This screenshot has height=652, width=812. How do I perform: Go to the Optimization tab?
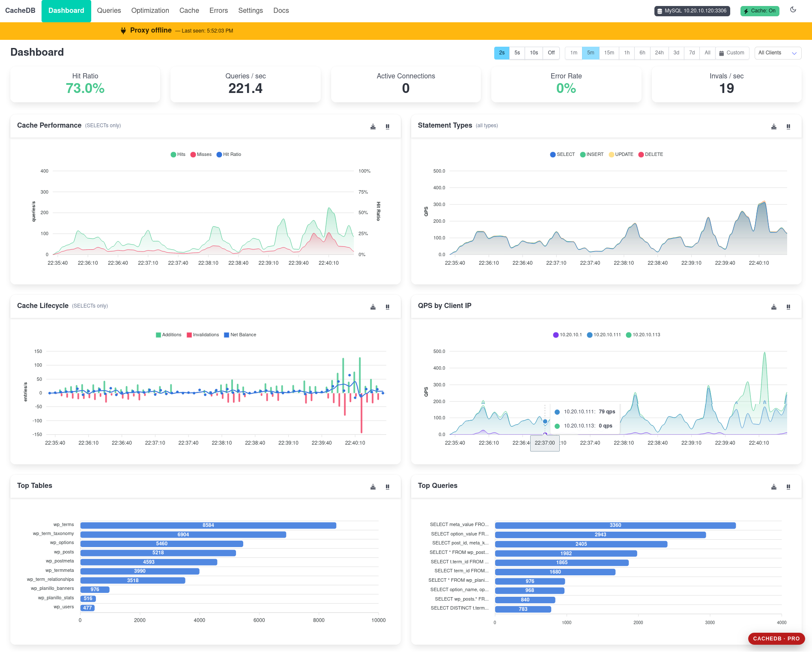pyautogui.click(x=150, y=11)
